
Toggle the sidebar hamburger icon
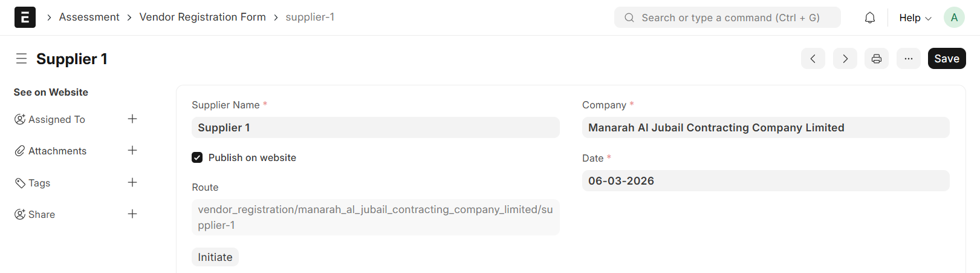[22, 59]
